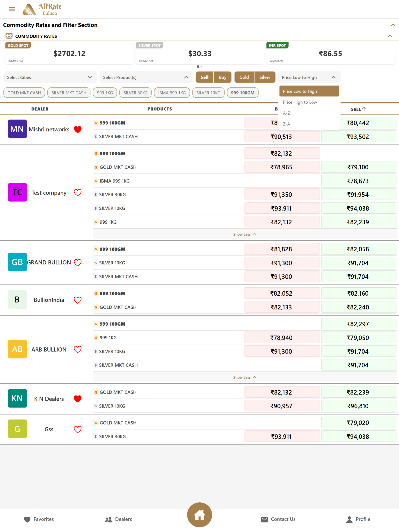Choose Z-A sort option
The height and width of the screenshot is (532, 399).
point(309,124)
